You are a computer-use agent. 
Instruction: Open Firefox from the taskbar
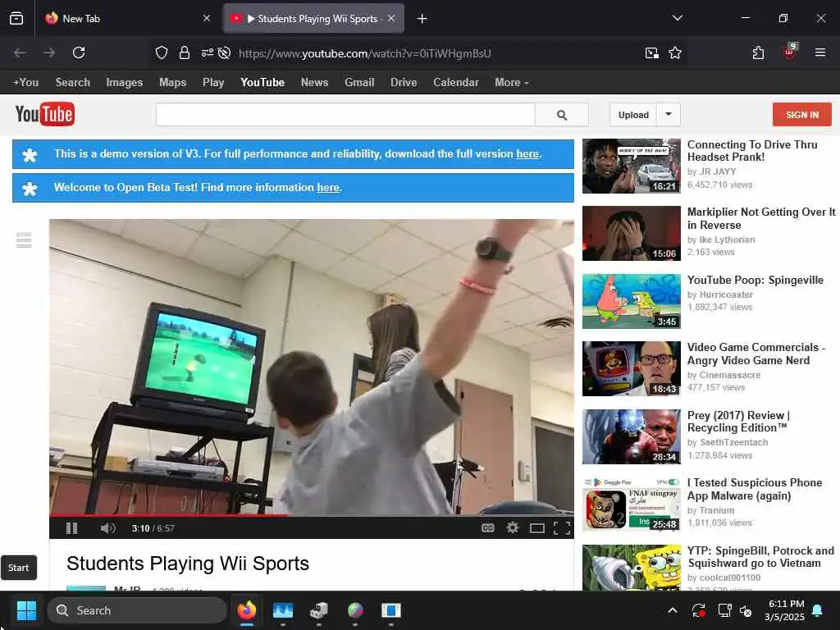pyautogui.click(x=246, y=610)
